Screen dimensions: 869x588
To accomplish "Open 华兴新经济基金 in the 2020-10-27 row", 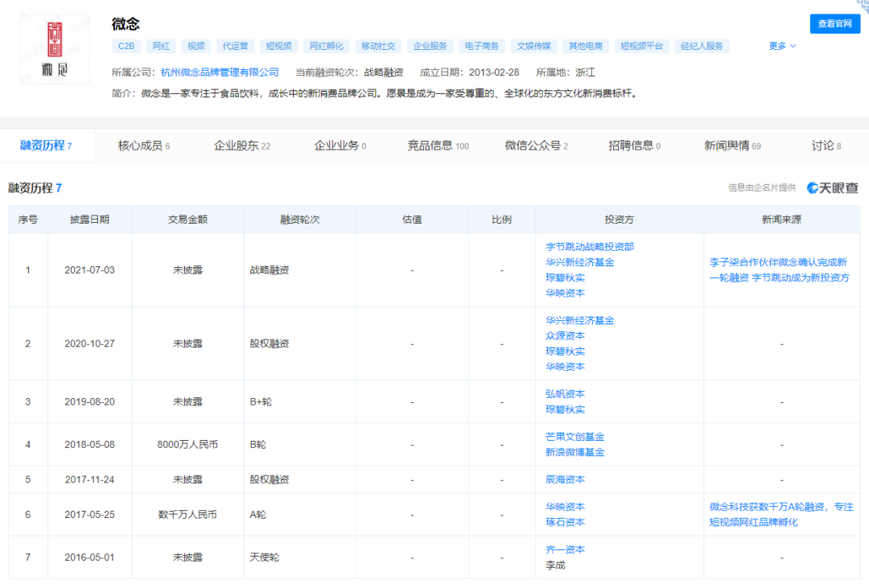I will 579,320.
